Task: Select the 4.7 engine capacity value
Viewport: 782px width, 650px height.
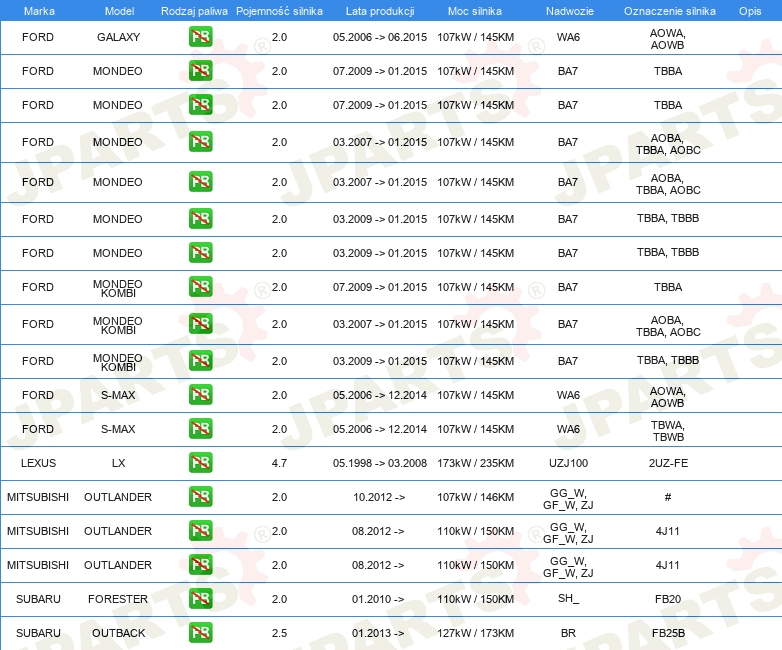Action: (279, 463)
